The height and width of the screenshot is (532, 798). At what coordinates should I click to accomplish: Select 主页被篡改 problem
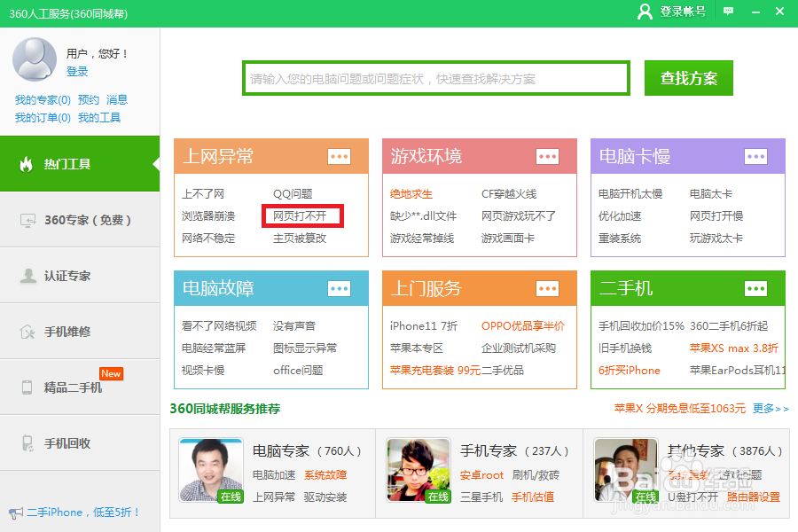click(300, 239)
